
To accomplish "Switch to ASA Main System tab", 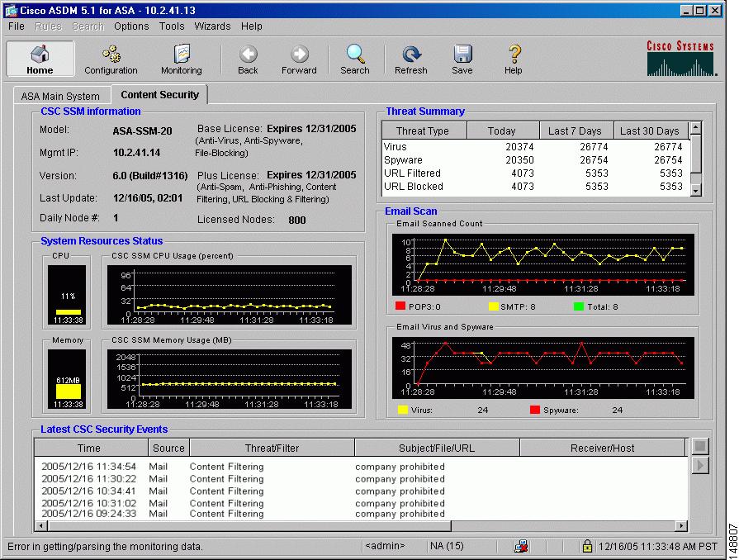I will (x=60, y=96).
